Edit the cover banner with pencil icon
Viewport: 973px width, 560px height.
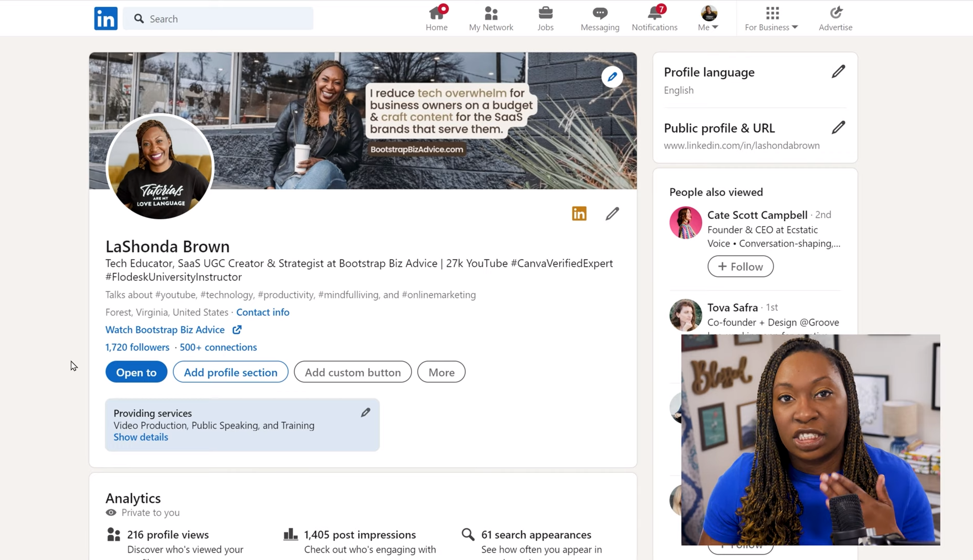pos(612,77)
